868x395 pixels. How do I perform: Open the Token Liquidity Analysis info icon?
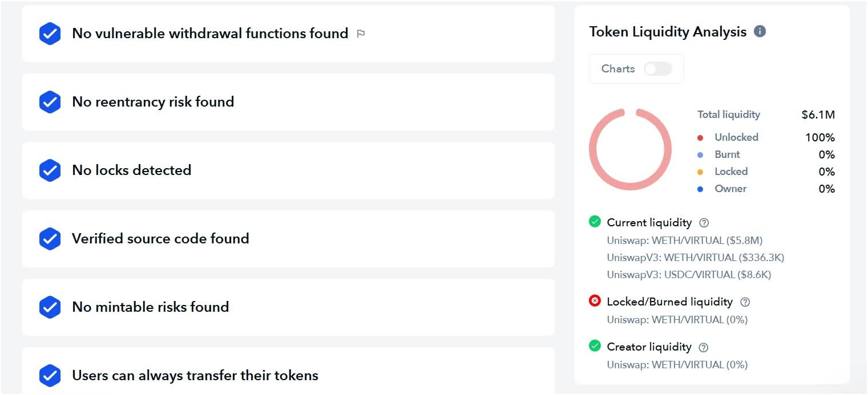coord(760,31)
